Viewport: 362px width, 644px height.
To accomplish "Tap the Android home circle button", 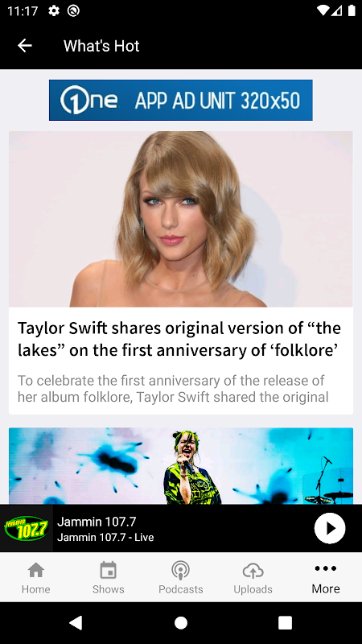I will point(180,622).
